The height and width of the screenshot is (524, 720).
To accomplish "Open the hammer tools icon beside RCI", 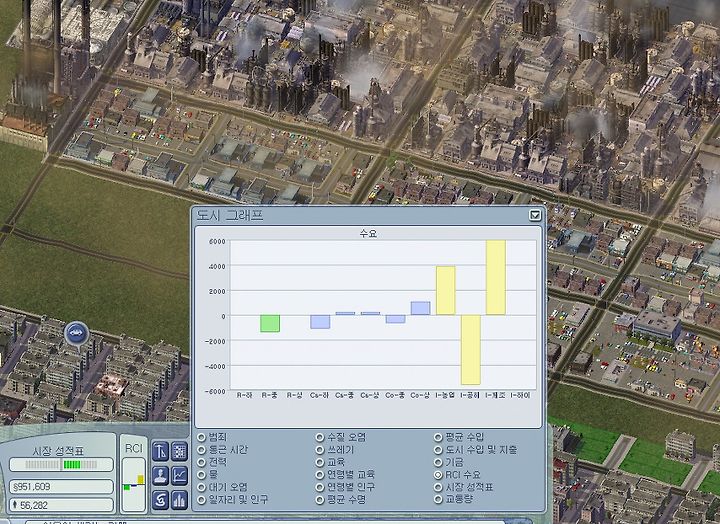I will [160, 451].
